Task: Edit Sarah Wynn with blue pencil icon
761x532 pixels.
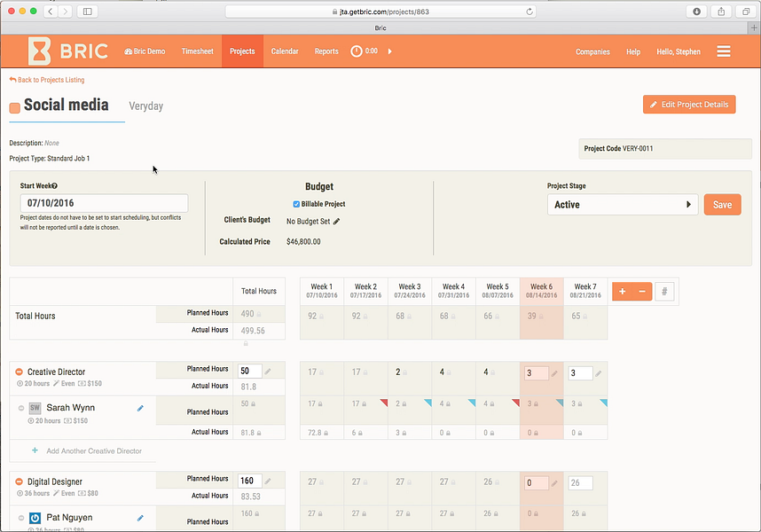Action: point(140,408)
